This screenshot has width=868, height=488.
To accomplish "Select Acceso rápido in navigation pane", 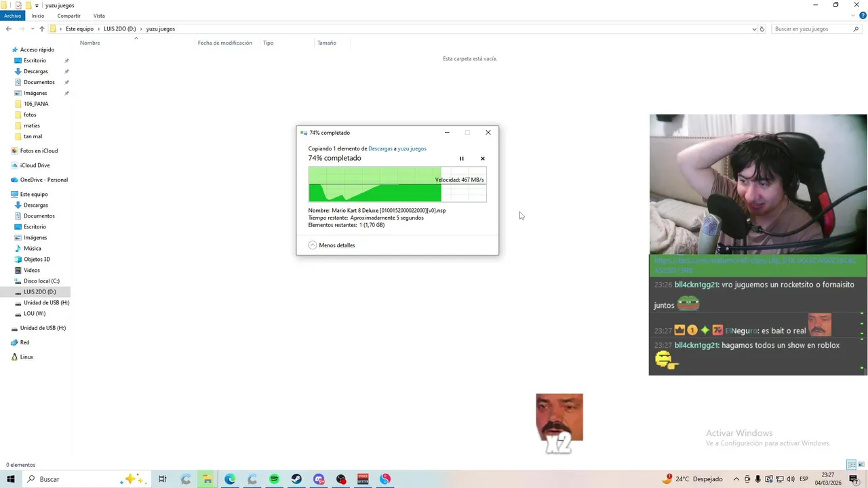I will point(37,49).
